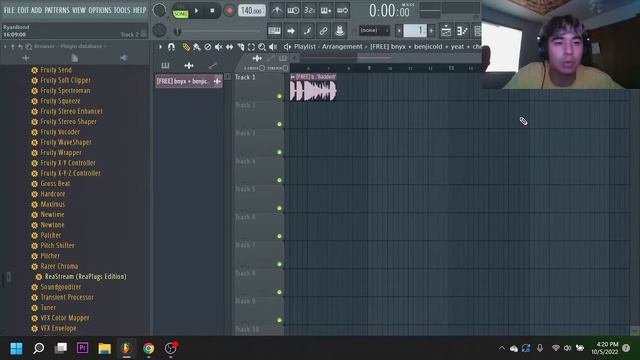Click the 140.000 tempo display
The height and width of the screenshot is (360, 640).
pyautogui.click(x=251, y=11)
